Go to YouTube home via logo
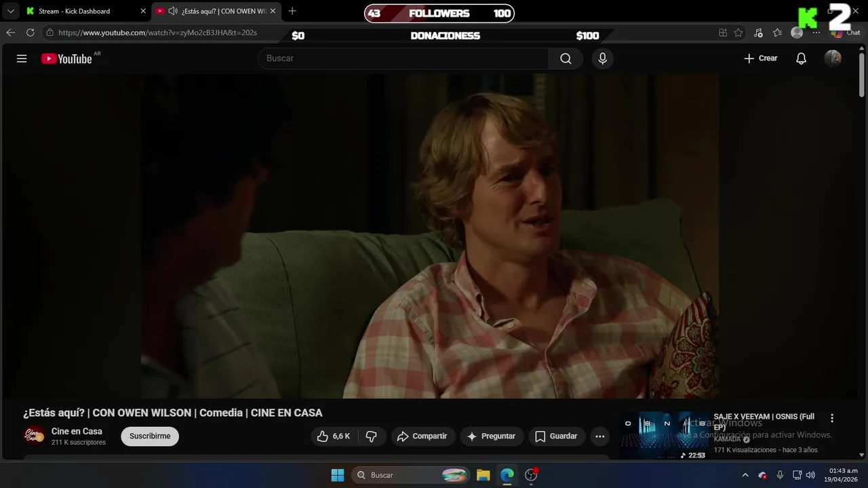 (66, 59)
